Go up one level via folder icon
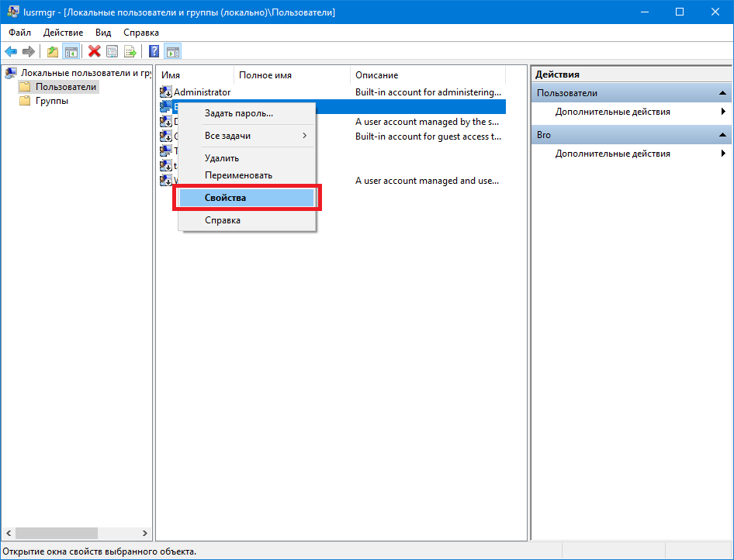Image resolution: width=734 pixels, height=560 pixels. [x=53, y=51]
